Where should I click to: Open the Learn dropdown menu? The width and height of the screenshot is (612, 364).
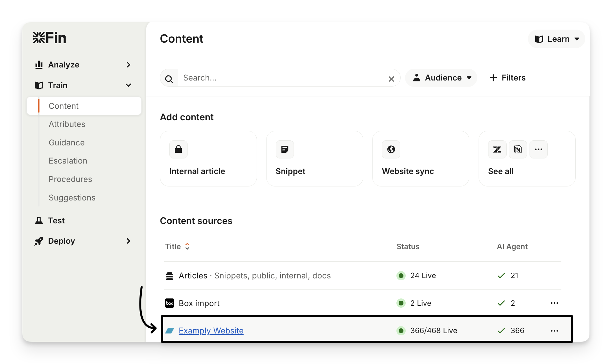[556, 39]
